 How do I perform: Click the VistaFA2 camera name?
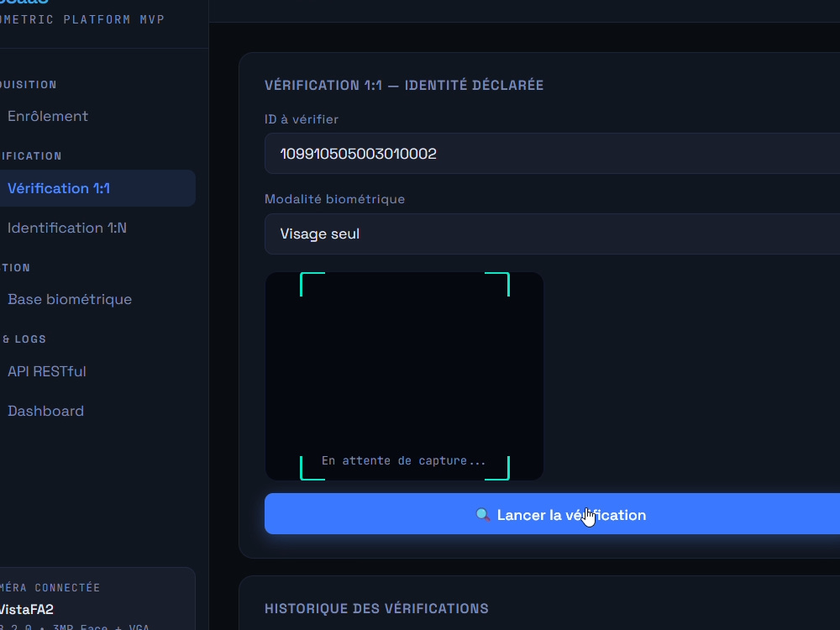click(x=27, y=609)
